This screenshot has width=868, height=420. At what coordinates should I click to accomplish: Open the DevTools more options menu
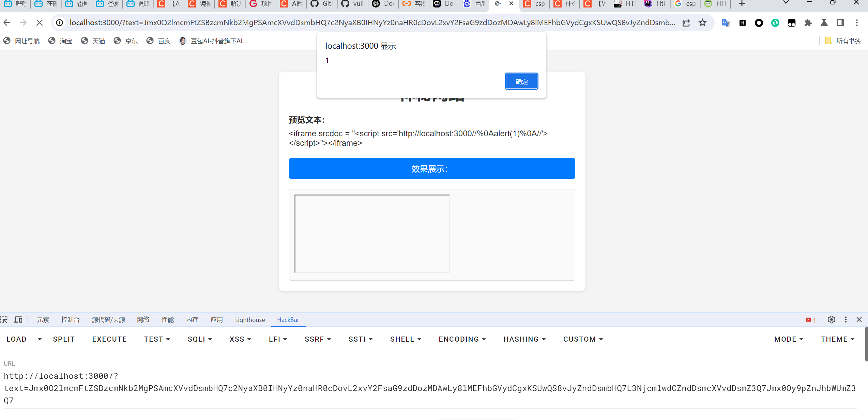(x=846, y=320)
